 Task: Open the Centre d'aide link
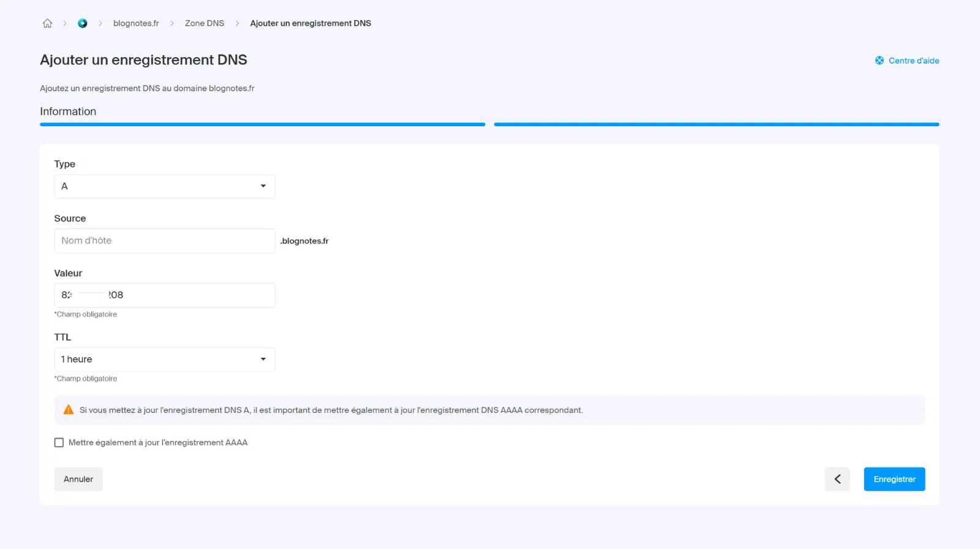coord(913,61)
